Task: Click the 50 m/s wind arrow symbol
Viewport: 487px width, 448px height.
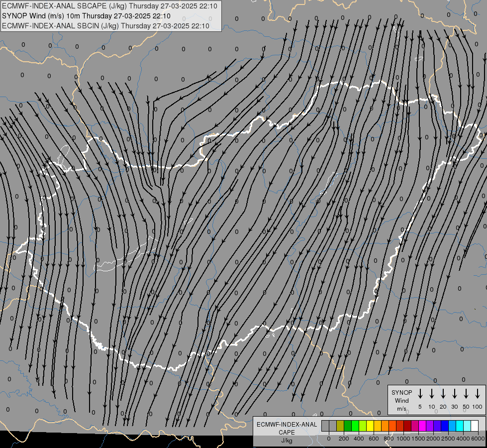Action: pyautogui.click(x=466, y=393)
